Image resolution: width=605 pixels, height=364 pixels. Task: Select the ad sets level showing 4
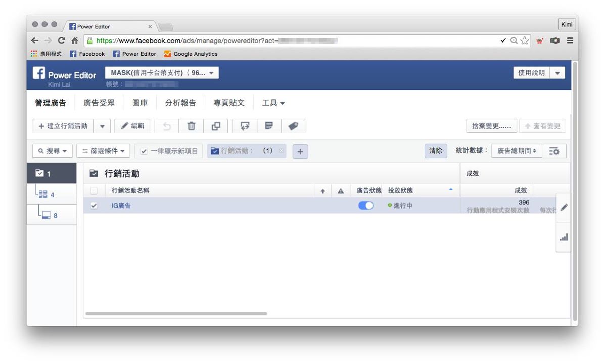tap(52, 194)
